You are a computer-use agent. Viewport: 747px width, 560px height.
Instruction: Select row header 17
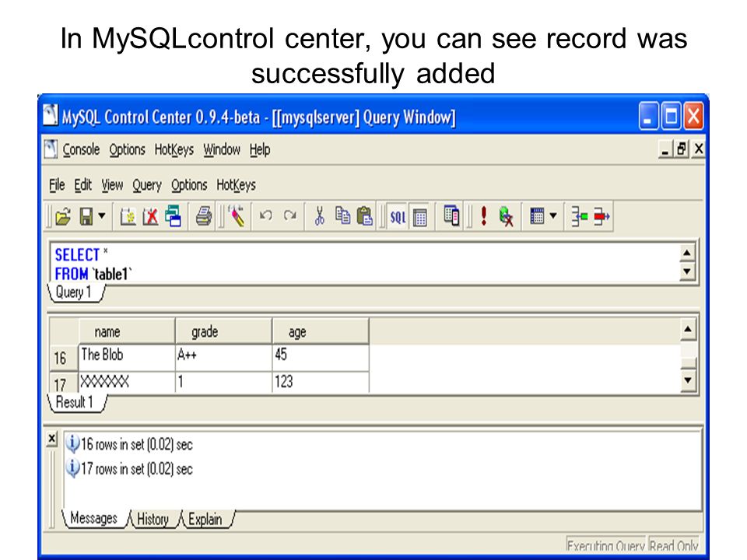tap(64, 383)
